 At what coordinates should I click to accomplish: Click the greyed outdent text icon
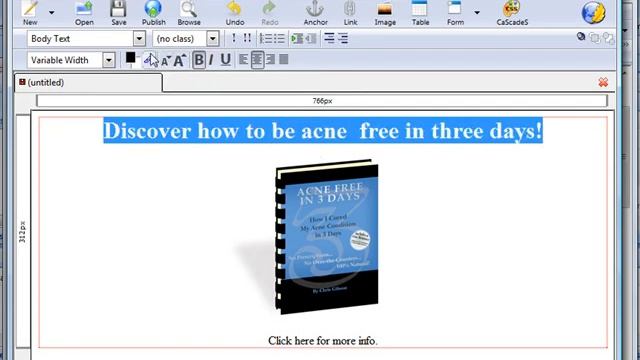click(x=311, y=39)
